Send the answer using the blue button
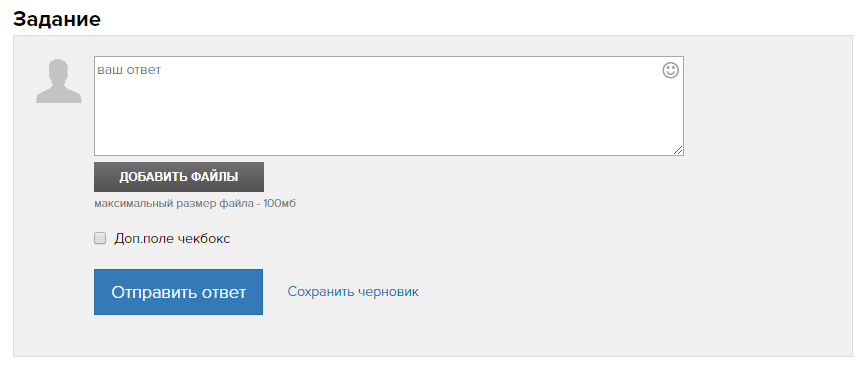Screen dimensions: 863x371 (178, 292)
